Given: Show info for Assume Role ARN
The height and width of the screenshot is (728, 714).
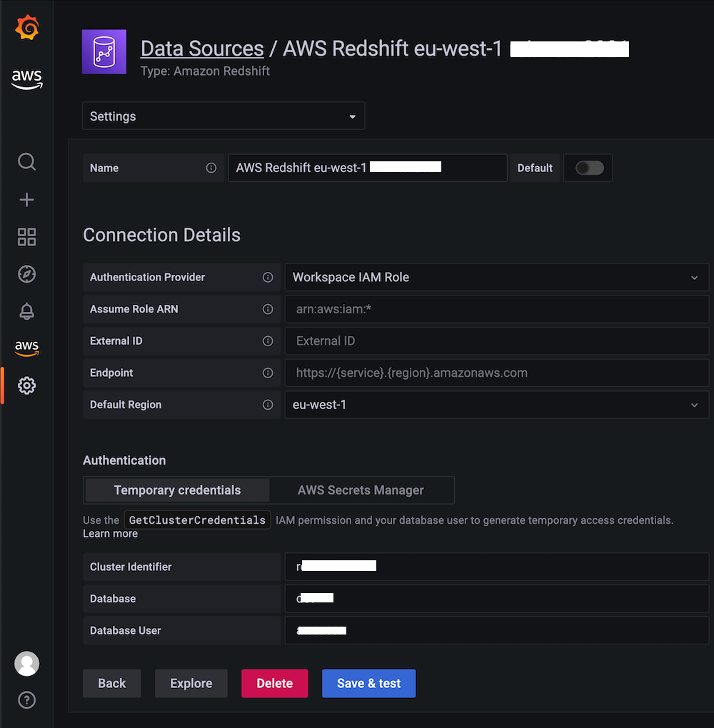Looking at the screenshot, I should point(268,309).
